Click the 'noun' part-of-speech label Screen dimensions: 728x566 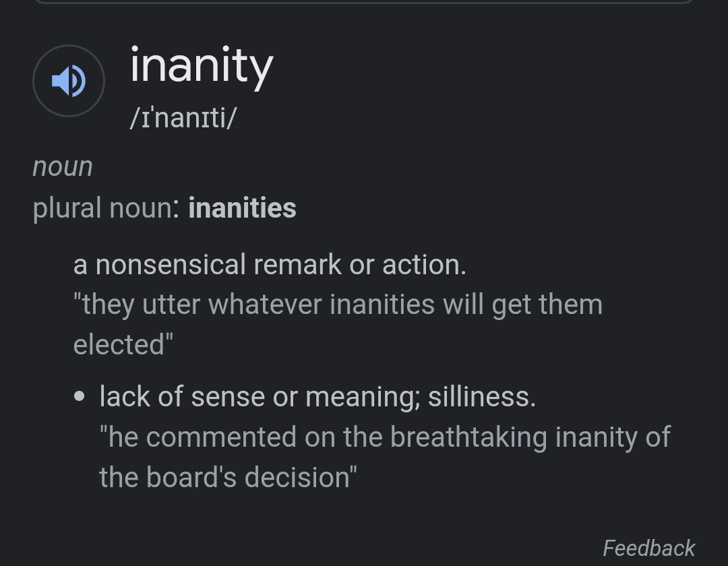(63, 166)
